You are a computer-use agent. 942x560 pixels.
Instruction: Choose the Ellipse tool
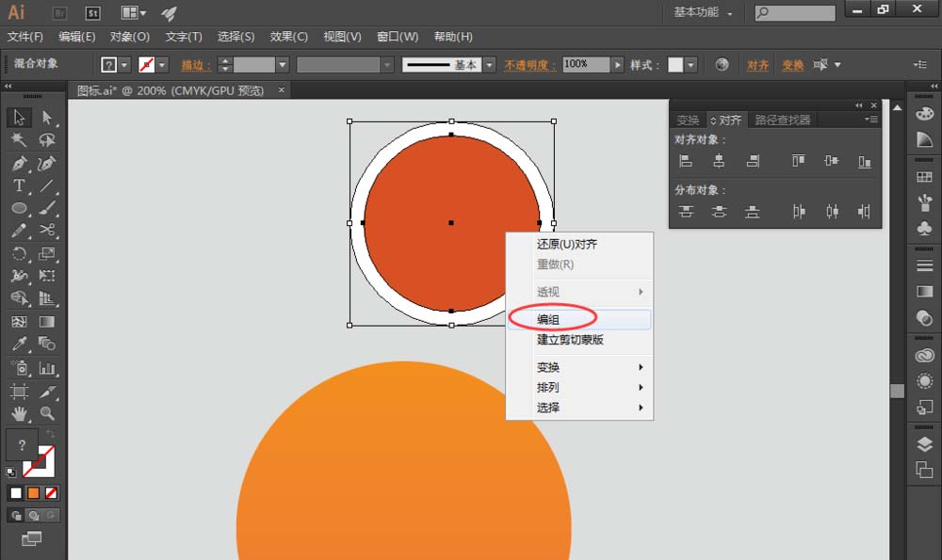(19, 208)
